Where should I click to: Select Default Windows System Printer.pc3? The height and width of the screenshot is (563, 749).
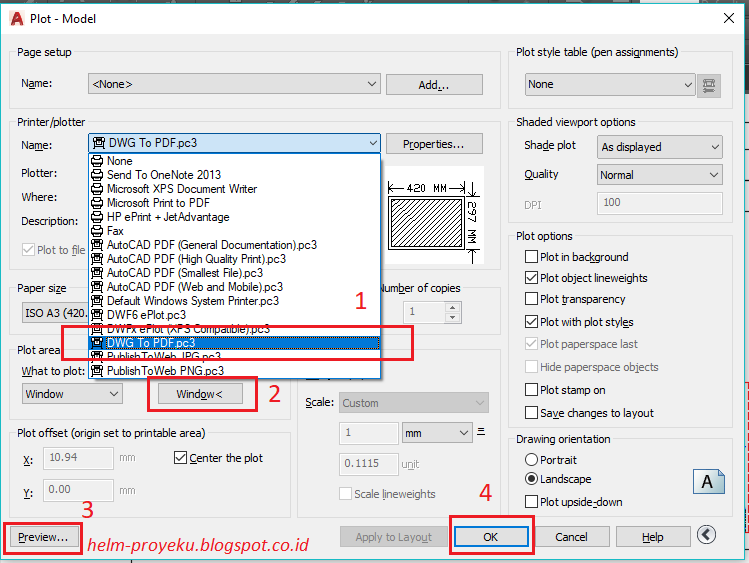pyautogui.click(x=234, y=301)
